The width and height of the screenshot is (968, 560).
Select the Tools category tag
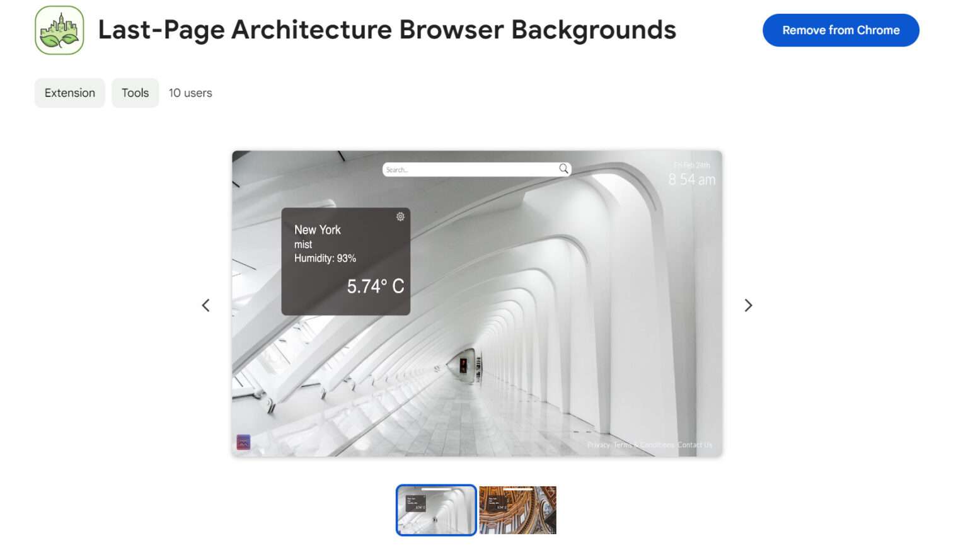(x=135, y=93)
